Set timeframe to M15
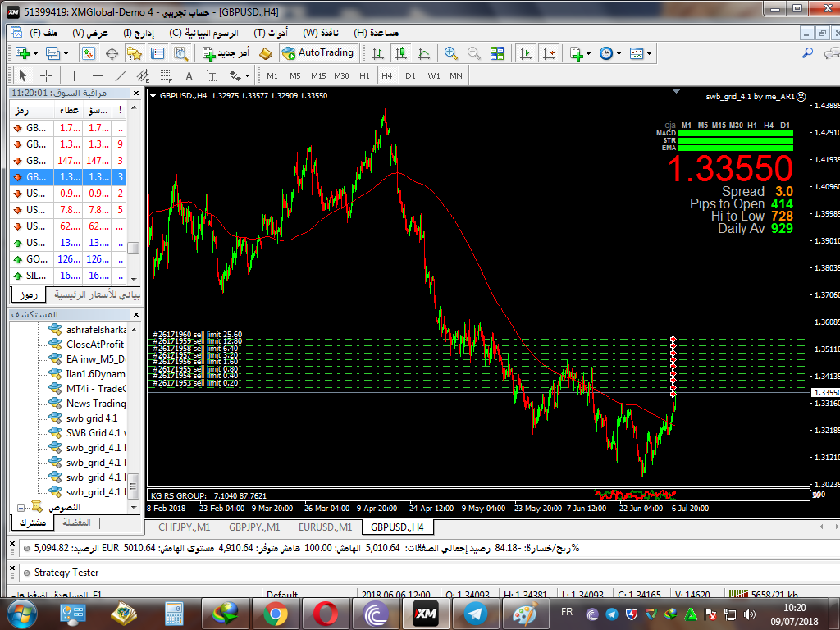 318,75
